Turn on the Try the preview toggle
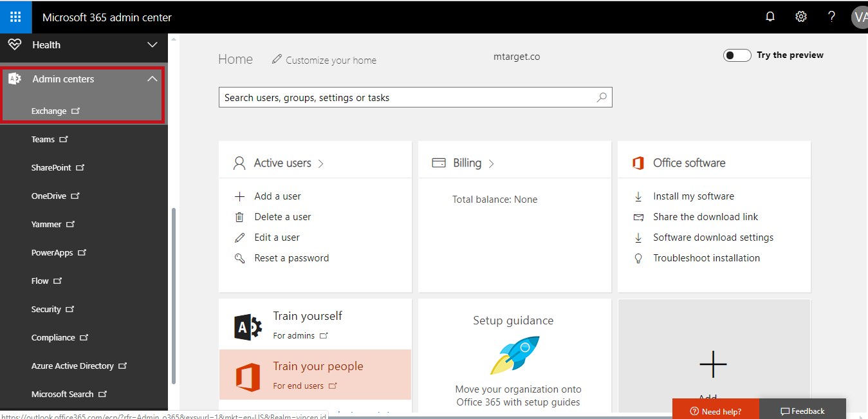Viewport: 868px width, 419px height. (737, 55)
